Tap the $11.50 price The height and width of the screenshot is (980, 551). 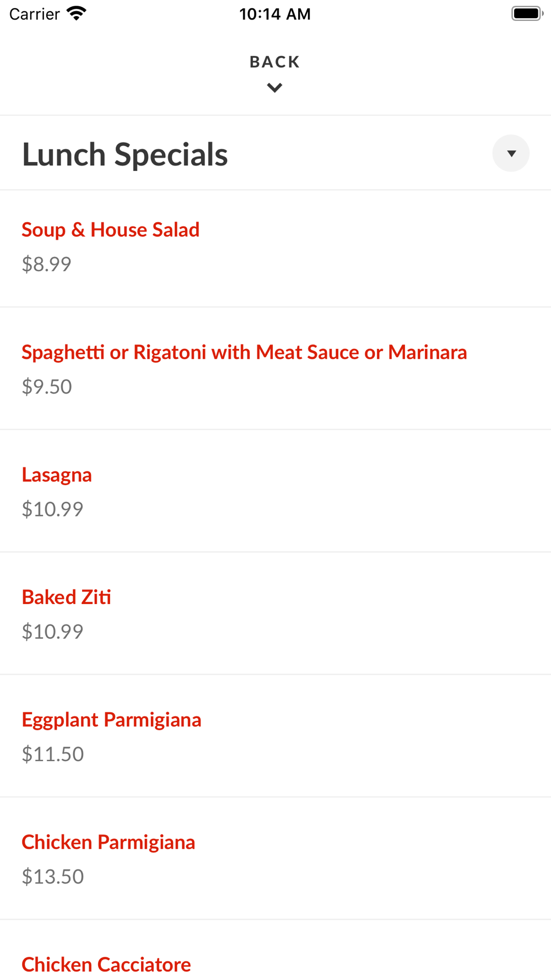tap(53, 754)
